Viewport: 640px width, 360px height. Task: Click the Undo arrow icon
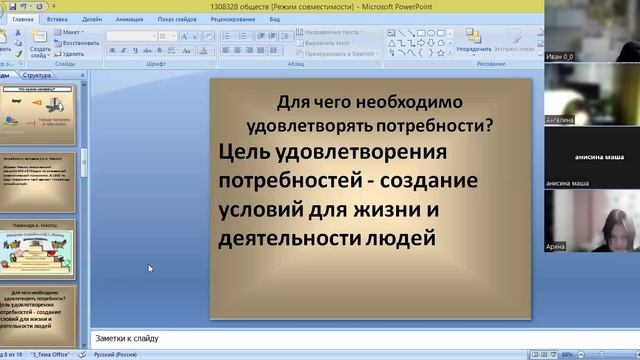[24, 6]
